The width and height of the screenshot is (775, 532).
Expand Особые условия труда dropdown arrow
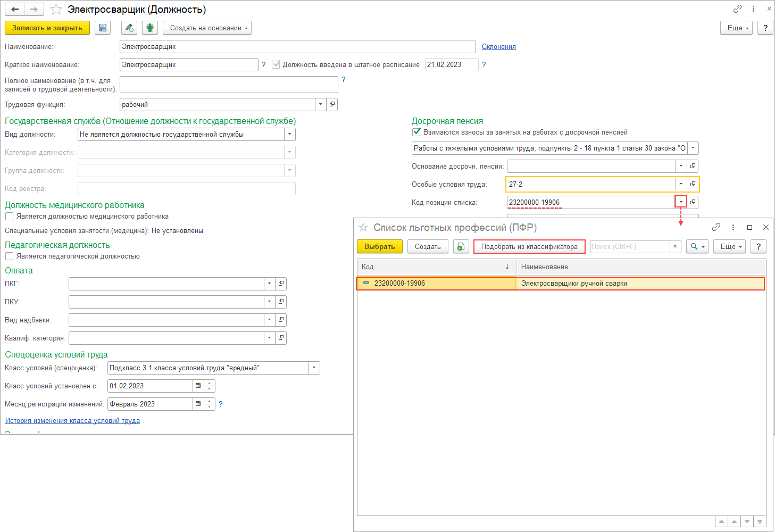(x=681, y=184)
